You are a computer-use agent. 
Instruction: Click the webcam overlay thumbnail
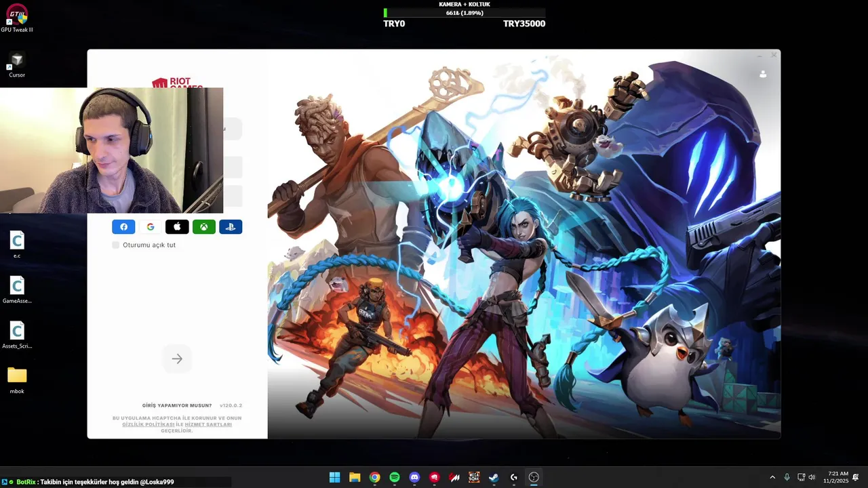[x=111, y=150]
